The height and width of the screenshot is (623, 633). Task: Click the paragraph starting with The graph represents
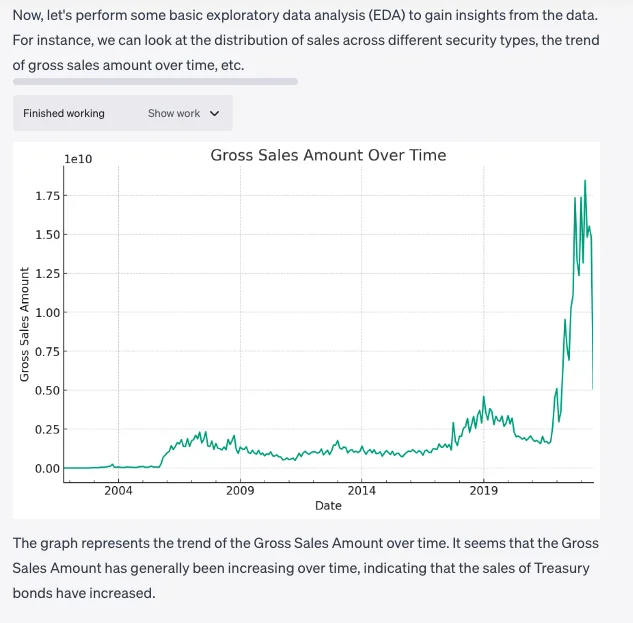coord(305,568)
